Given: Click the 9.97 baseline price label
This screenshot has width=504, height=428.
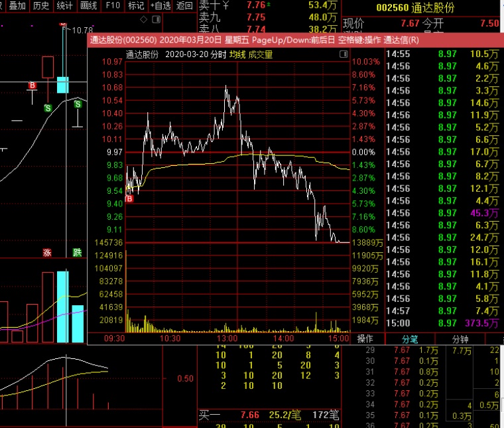Looking at the screenshot, I should click(115, 152).
